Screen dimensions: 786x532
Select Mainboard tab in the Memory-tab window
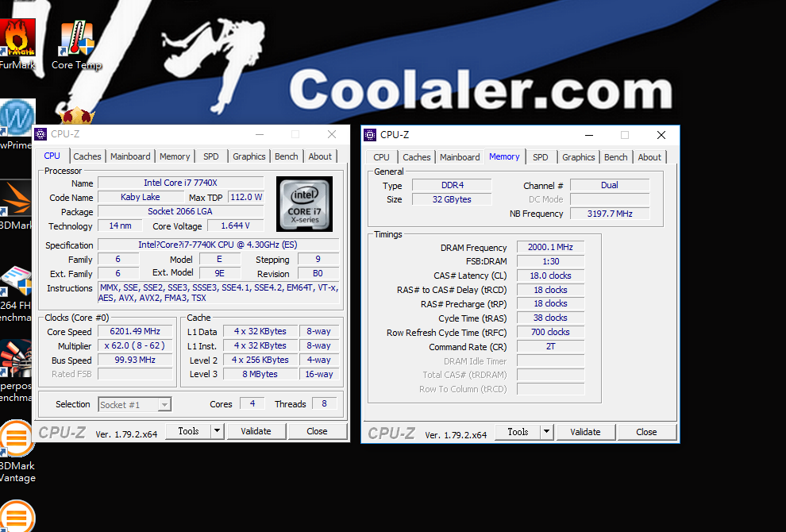pyautogui.click(x=460, y=157)
